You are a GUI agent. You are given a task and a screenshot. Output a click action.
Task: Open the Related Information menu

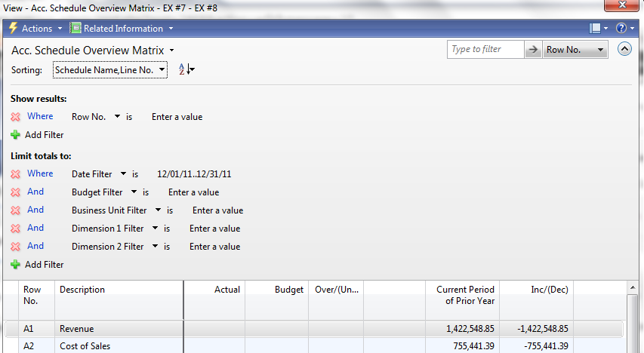(122, 29)
